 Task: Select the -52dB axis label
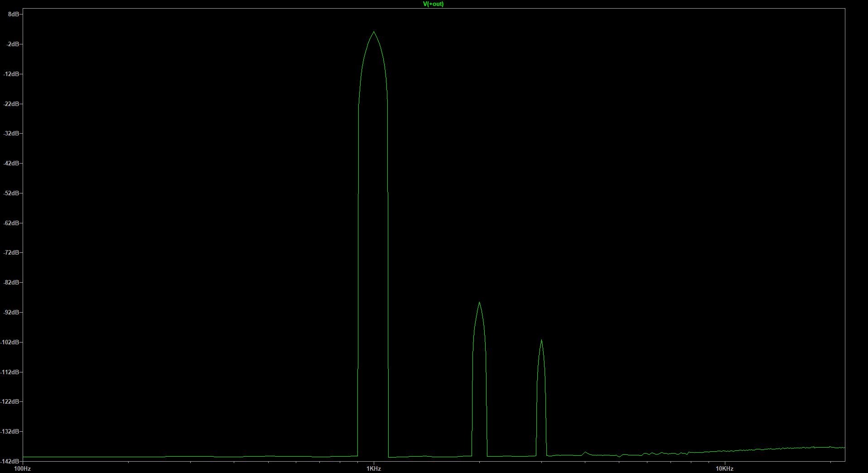(11, 193)
